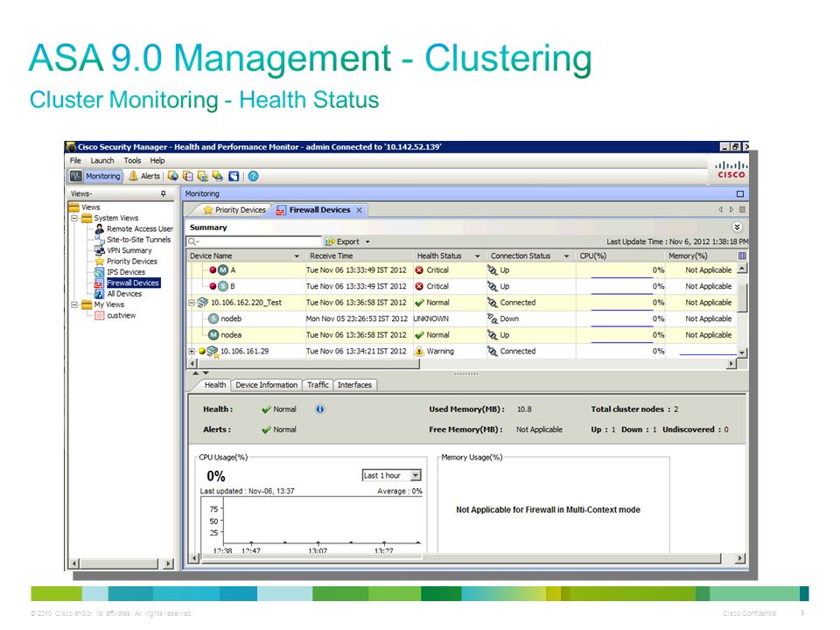This screenshot has height=630, width=840.
Task: Open the Connection Status column dropdown
Action: click(x=566, y=256)
